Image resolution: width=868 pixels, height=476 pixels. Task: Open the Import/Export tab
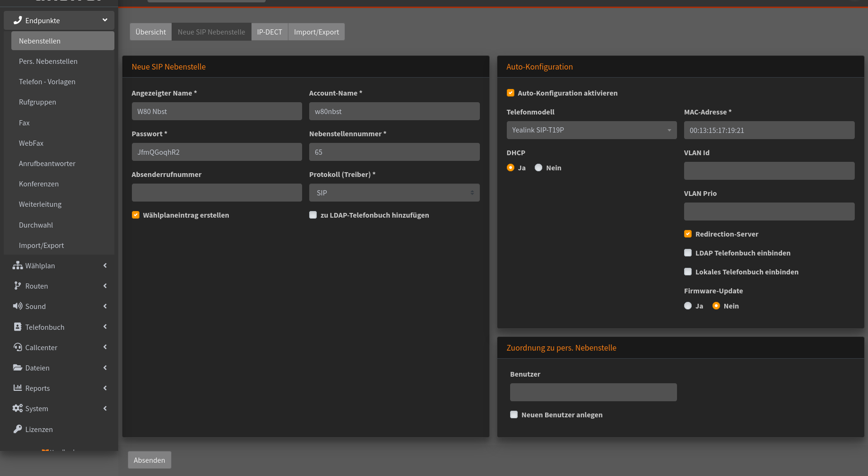pyautogui.click(x=316, y=32)
